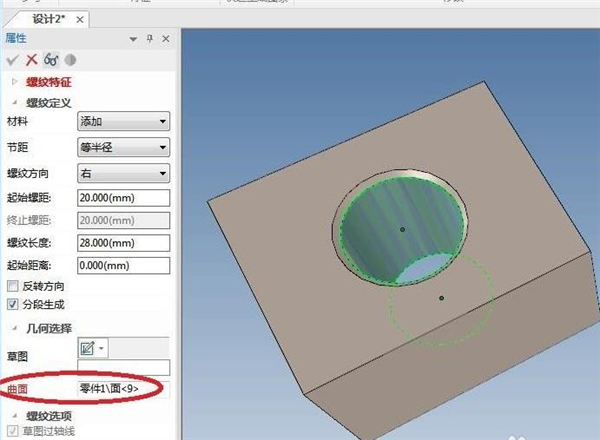Open the 属性 panel options arrow menu
The height and width of the screenshot is (440, 600).
[x=133, y=38]
